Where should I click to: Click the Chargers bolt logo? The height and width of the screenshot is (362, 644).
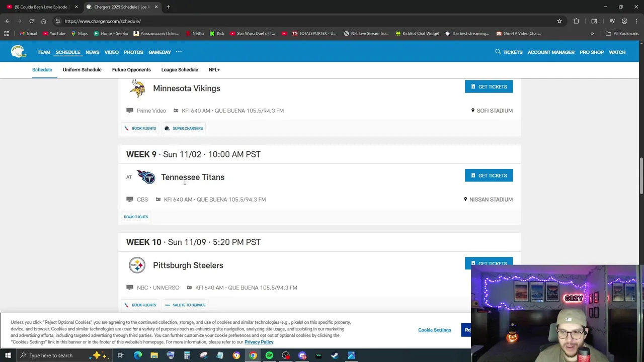19,52
